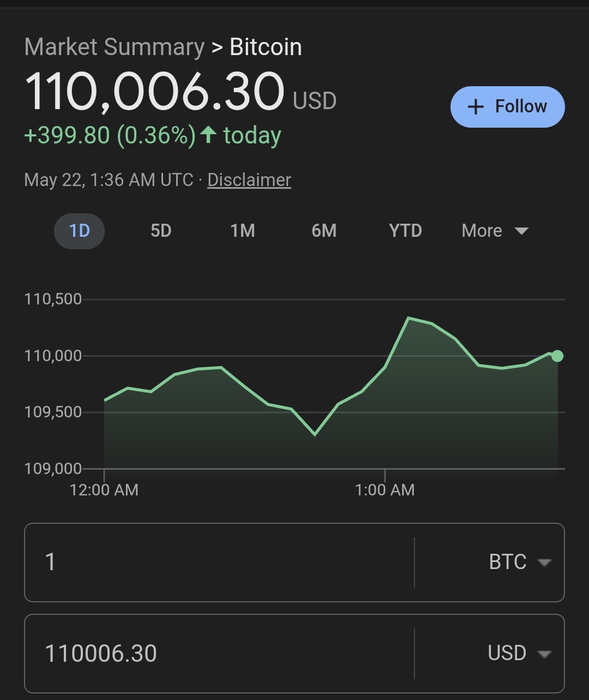
Task: Click the plus icon on Follow button
Action: pos(476,107)
